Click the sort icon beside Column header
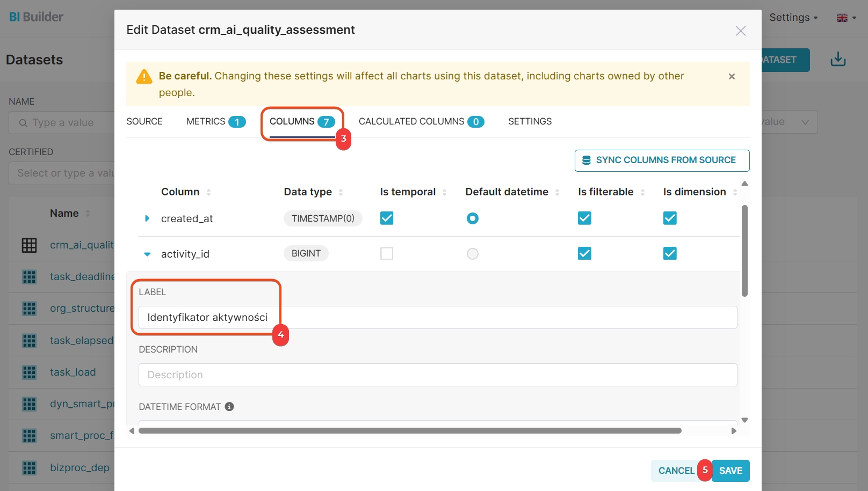Viewport: 868px width, 491px height. pos(208,192)
